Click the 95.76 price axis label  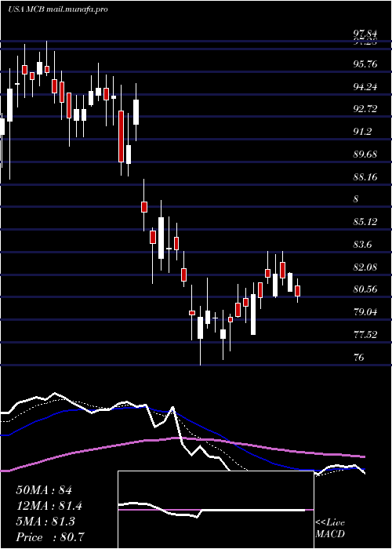[365, 64]
